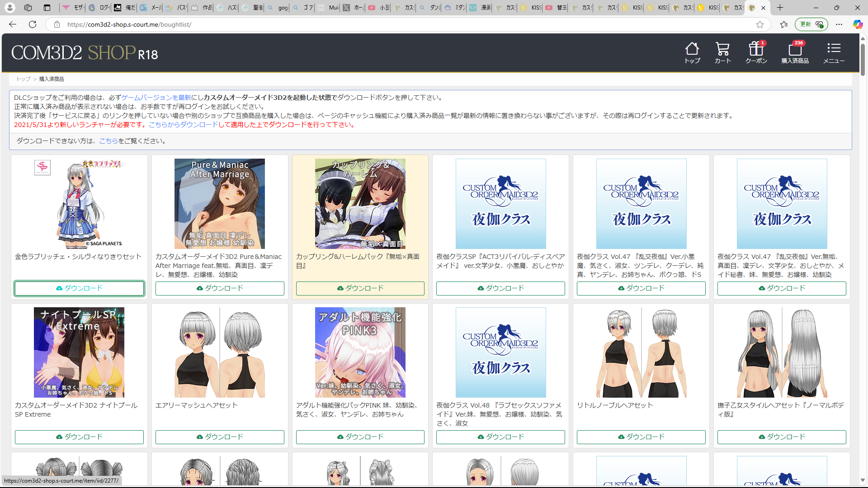Switch to the ホーム X tab
This screenshot has width=868, height=488.
click(x=353, y=8)
